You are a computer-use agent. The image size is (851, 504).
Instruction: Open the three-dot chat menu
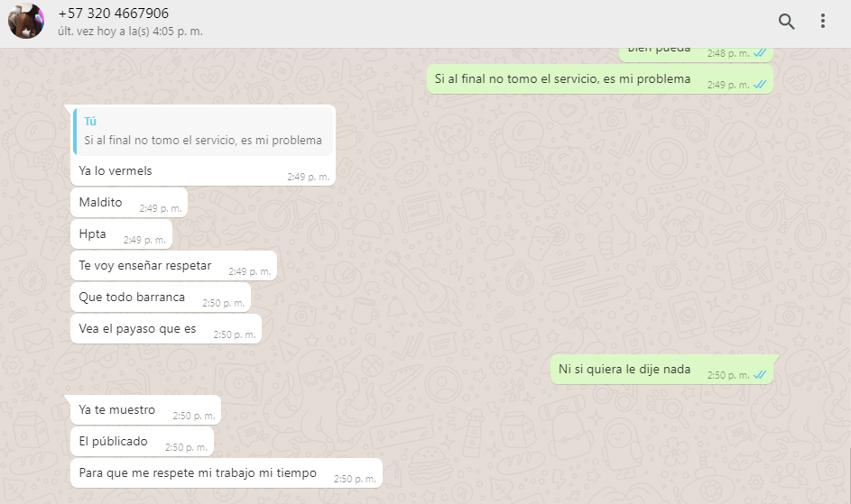(x=823, y=21)
